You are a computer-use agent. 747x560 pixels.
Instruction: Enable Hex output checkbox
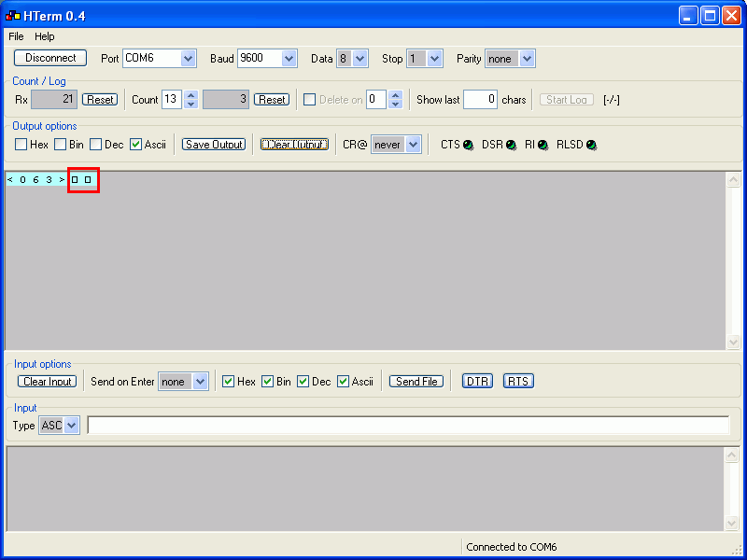[21, 145]
